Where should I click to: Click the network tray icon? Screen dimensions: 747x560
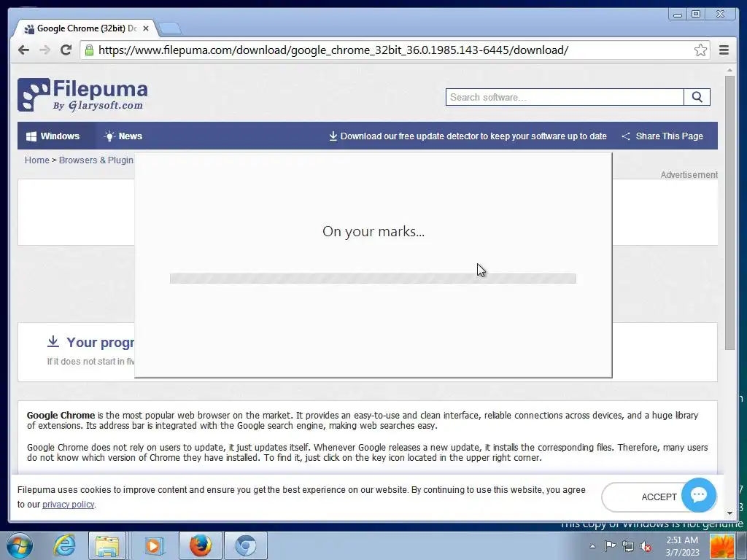click(x=628, y=546)
